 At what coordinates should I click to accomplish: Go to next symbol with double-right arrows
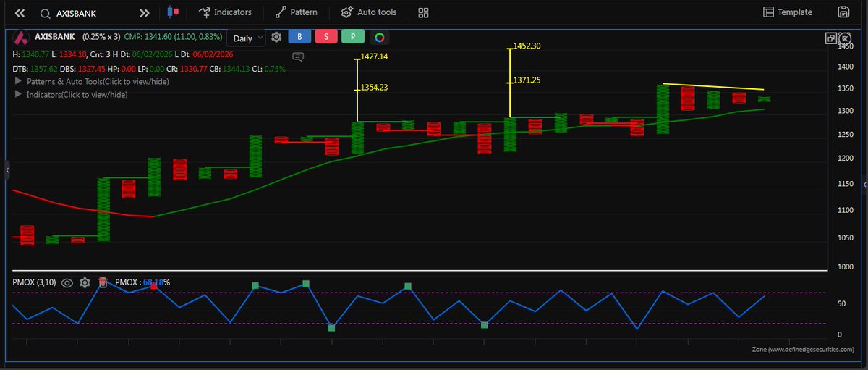tap(145, 13)
